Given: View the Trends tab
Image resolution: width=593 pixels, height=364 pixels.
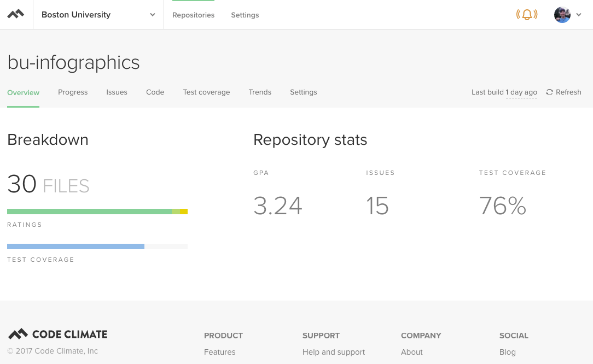Looking at the screenshot, I should 260,92.
